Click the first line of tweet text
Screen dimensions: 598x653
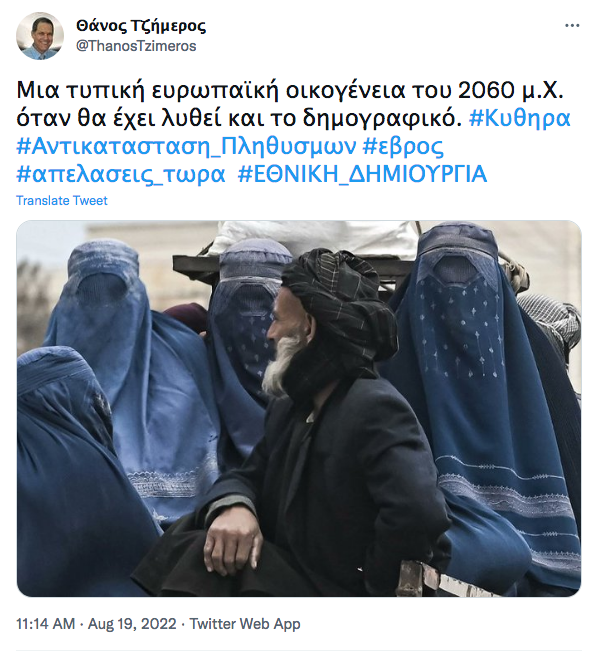click(290, 90)
